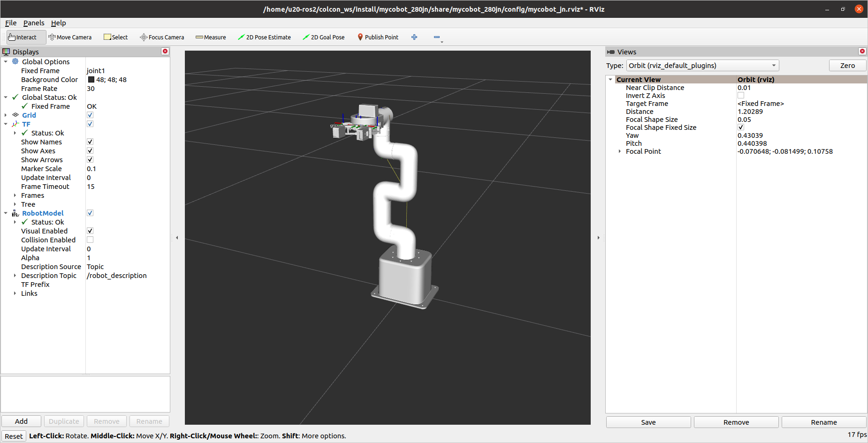Expand the Frames tree item under TF
Image resolution: width=868 pixels, height=443 pixels.
[x=15, y=195]
